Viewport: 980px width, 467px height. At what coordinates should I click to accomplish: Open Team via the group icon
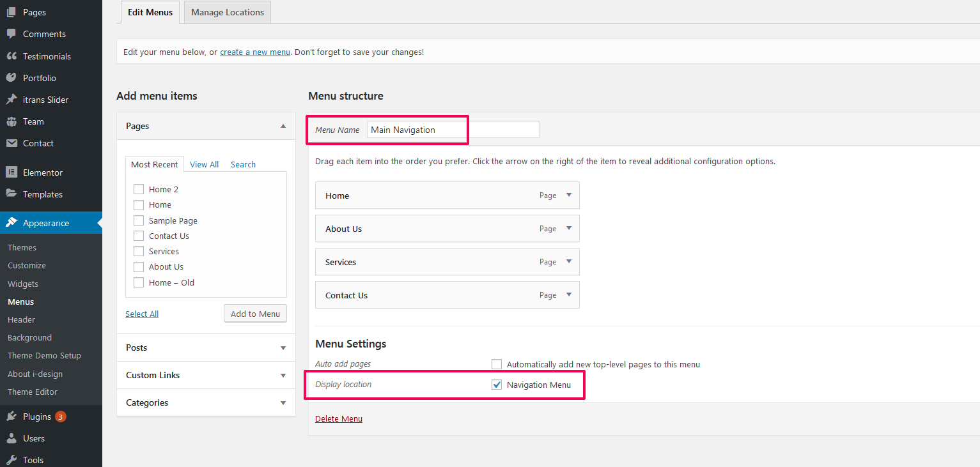pyautogui.click(x=12, y=121)
